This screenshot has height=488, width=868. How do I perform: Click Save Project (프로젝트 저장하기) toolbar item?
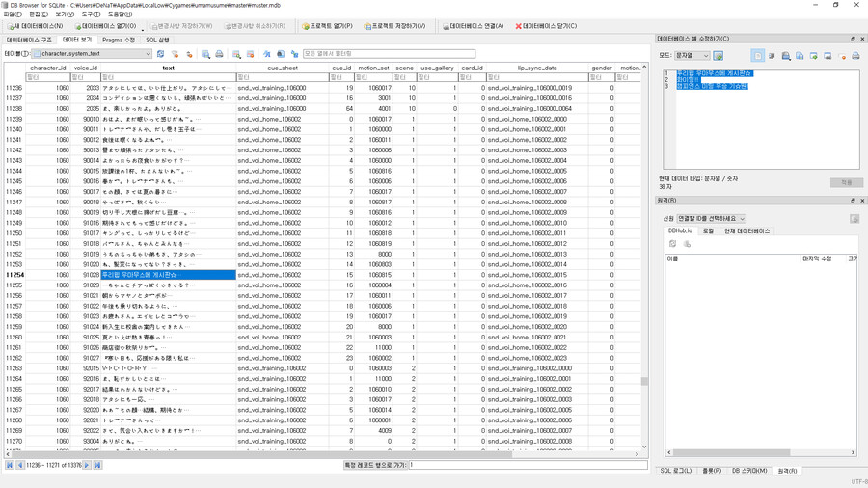(394, 26)
